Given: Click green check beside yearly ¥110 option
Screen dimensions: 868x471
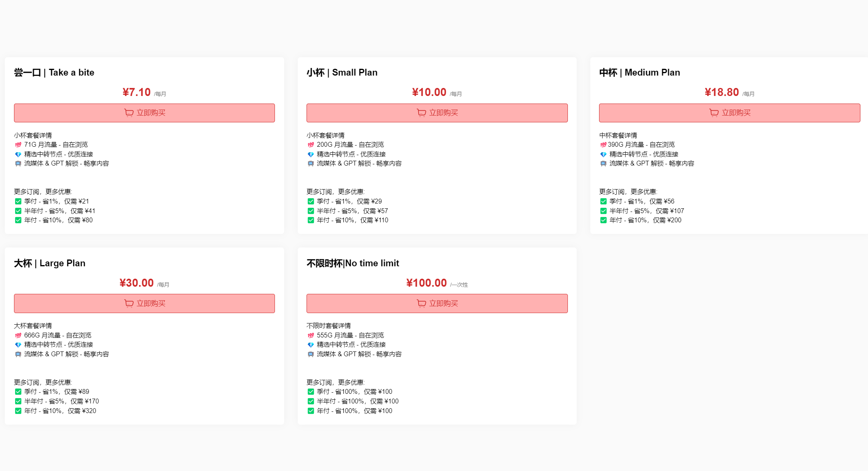Looking at the screenshot, I should click(311, 220).
